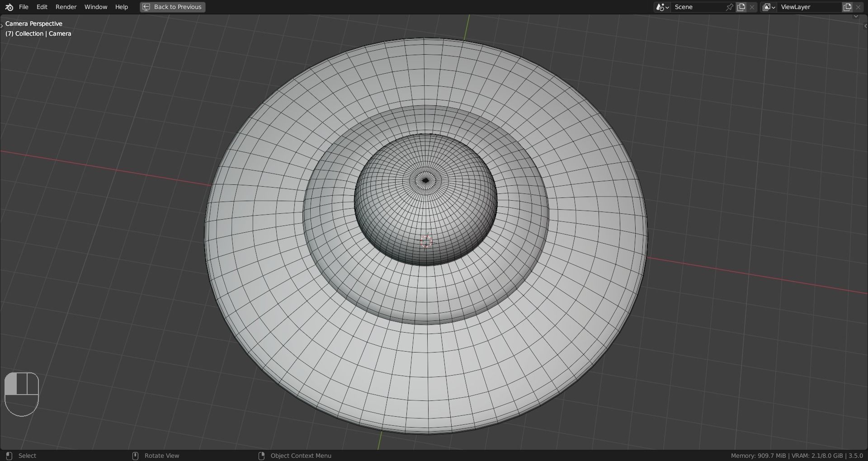Screen dimensions: 868x461
Task: Click the ViewLayer name field
Action: coord(809,7)
